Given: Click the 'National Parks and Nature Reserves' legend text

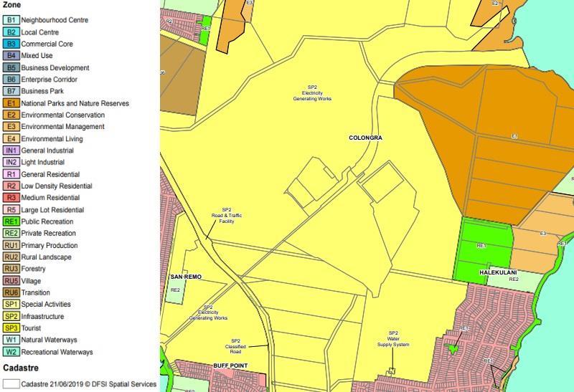Looking at the screenshot, I should 75,103.
